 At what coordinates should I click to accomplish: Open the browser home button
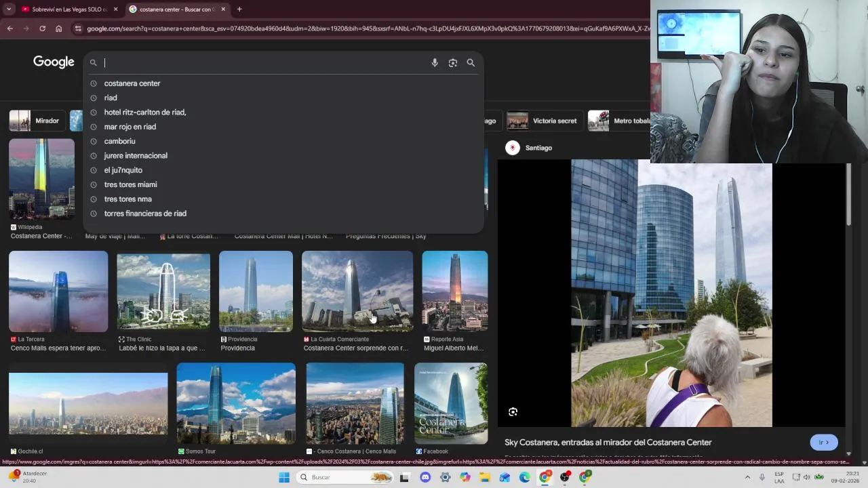[58, 28]
